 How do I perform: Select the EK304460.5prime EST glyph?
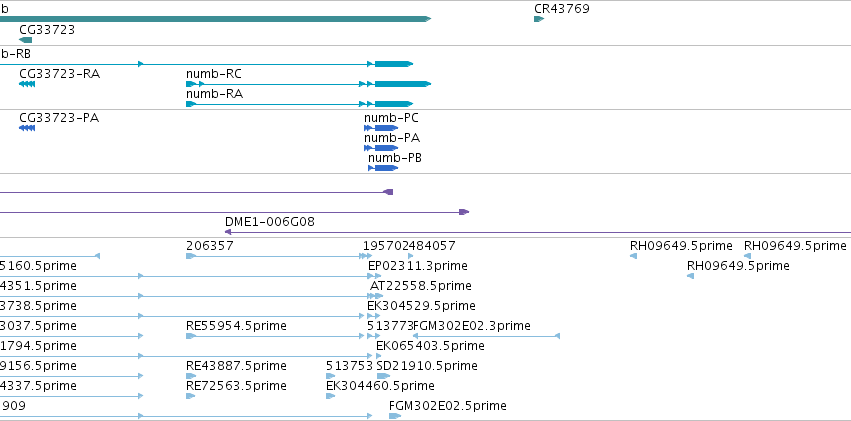pyautogui.click(x=331, y=396)
